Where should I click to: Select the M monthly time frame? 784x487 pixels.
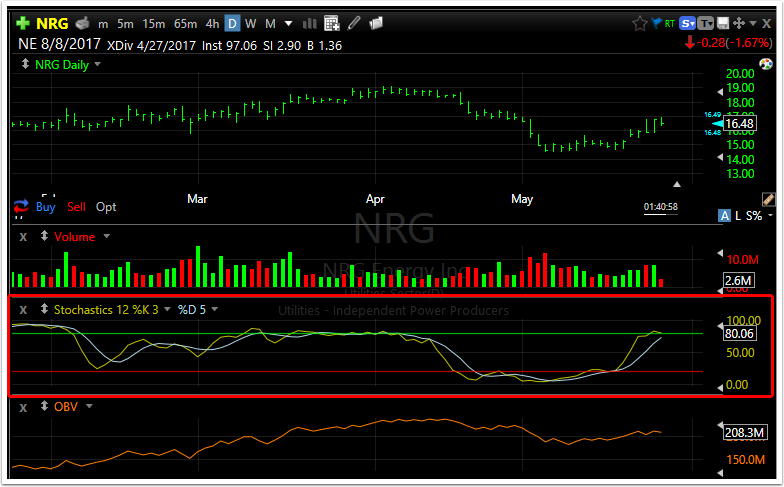point(270,24)
